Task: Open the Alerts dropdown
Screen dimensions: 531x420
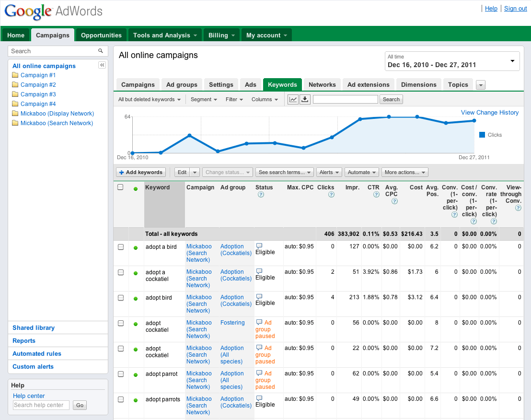Action: point(329,173)
